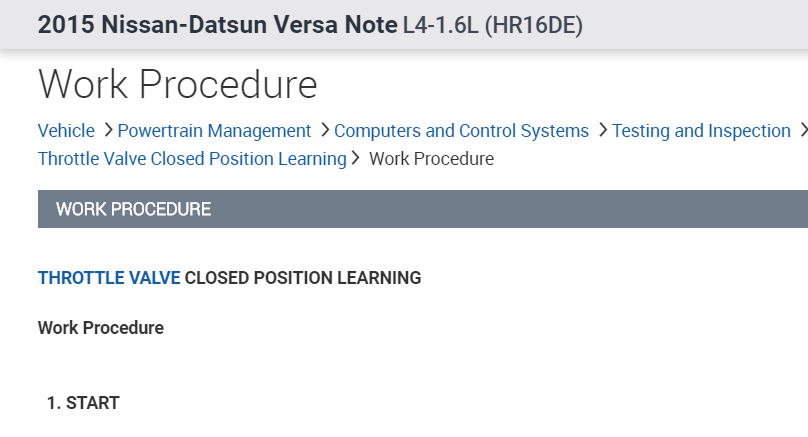Screen dimensions: 808x437
Task: Navigate to Testing and Inspection breadcrumb
Action: [x=701, y=131]
